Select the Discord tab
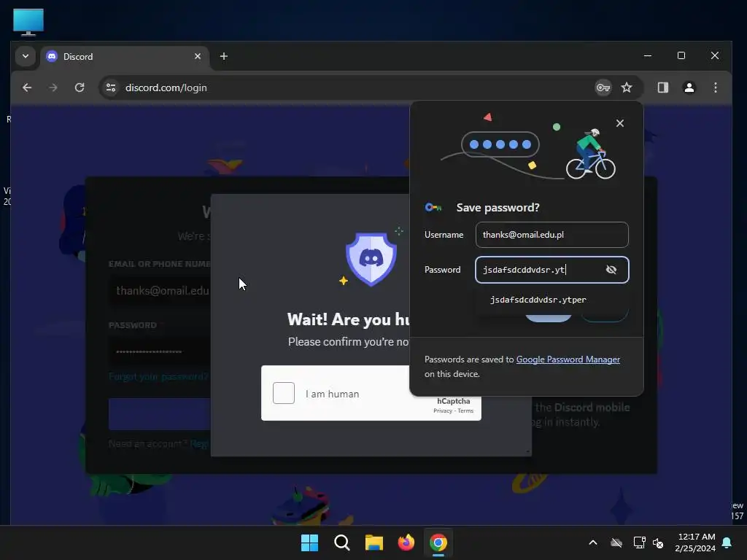 [124, 57]
